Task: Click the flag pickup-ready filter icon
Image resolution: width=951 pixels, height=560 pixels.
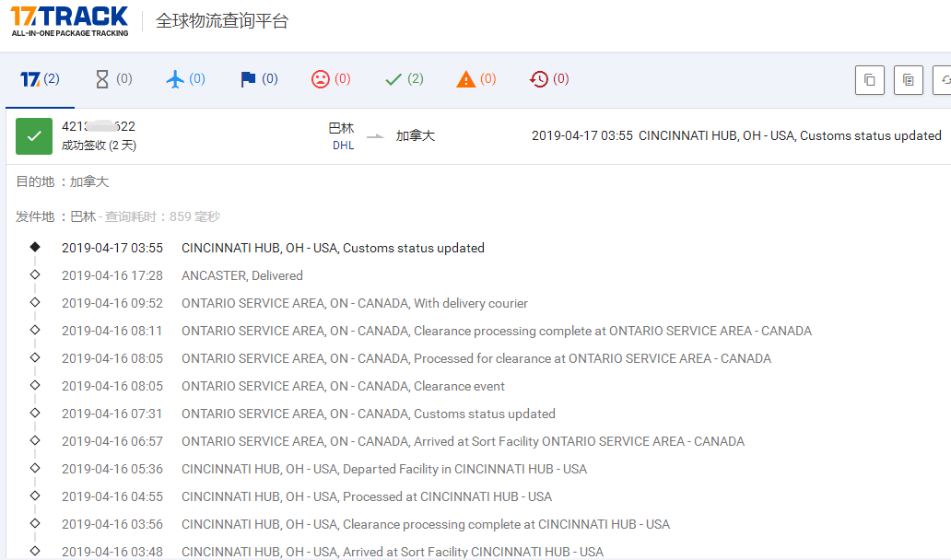Action: click(x=249, y=79)
